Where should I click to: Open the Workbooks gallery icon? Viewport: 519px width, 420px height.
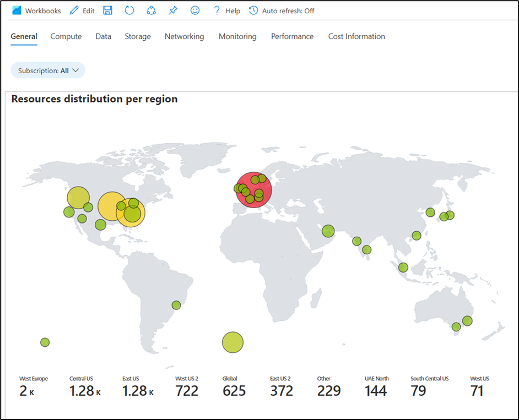[17, 10]
